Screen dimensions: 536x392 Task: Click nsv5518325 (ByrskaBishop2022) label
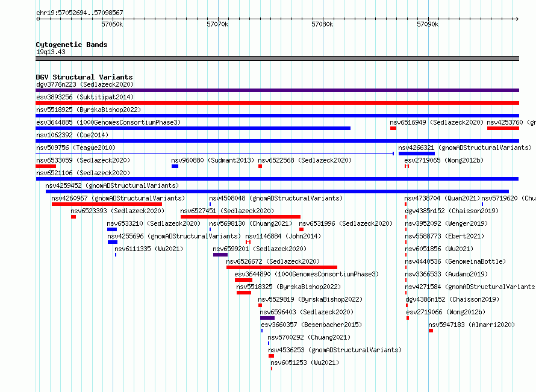tap(288, 287)
